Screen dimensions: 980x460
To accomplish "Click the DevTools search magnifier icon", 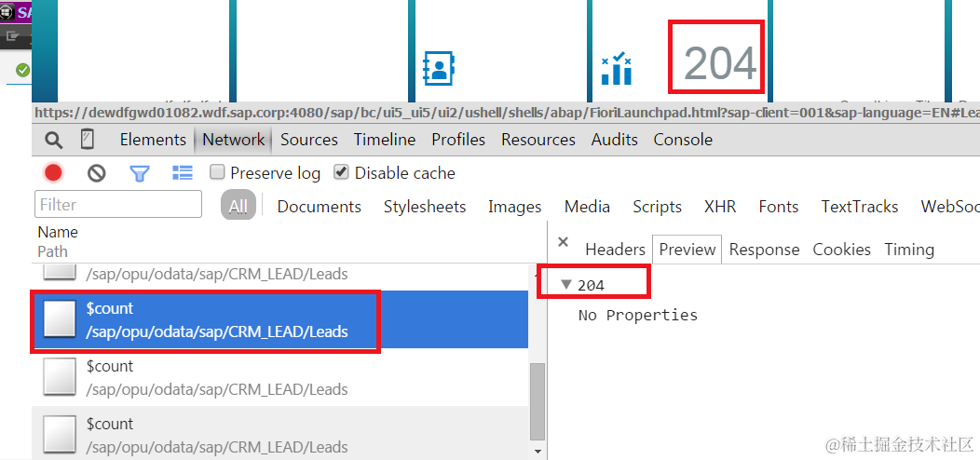I will pos(54,140).
